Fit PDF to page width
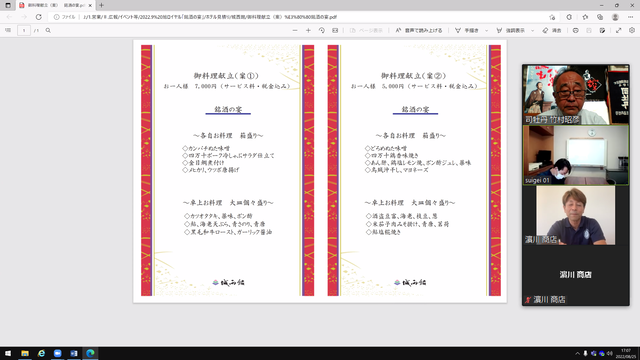Viewport: 640px width, 360px height. point(335,30)
